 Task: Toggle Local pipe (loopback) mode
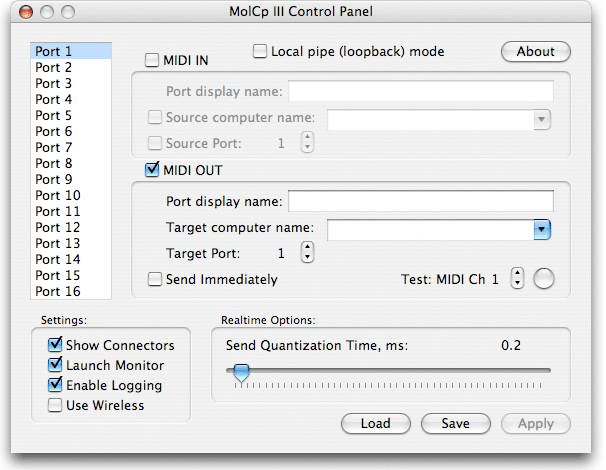261,51
